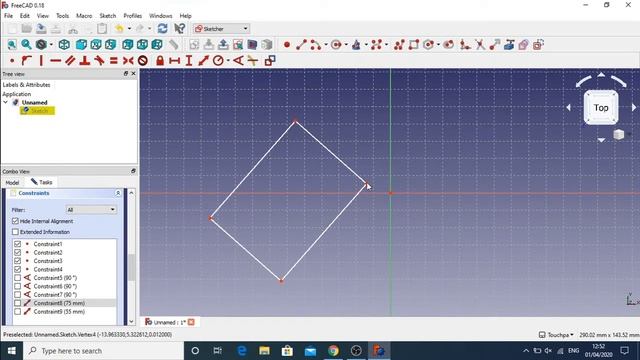
Task: Check Constraint5 (90°) checkbox
Action: point(18,278)
